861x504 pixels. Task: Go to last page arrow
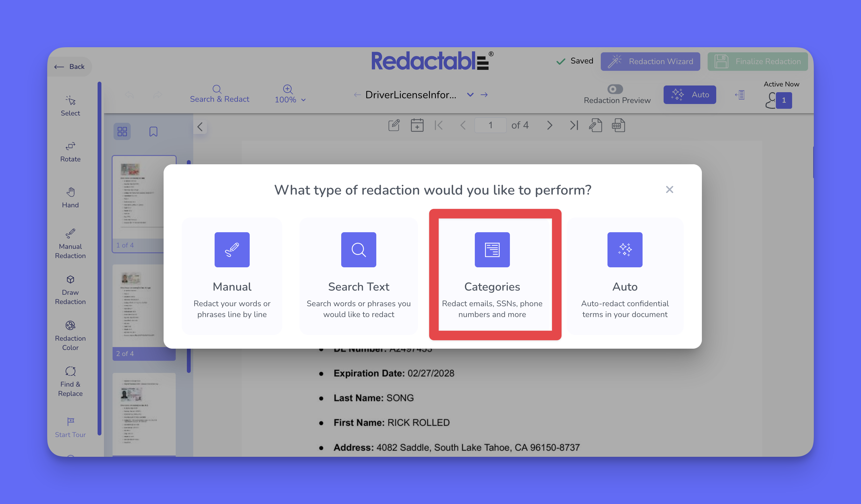tap(574, 125)
